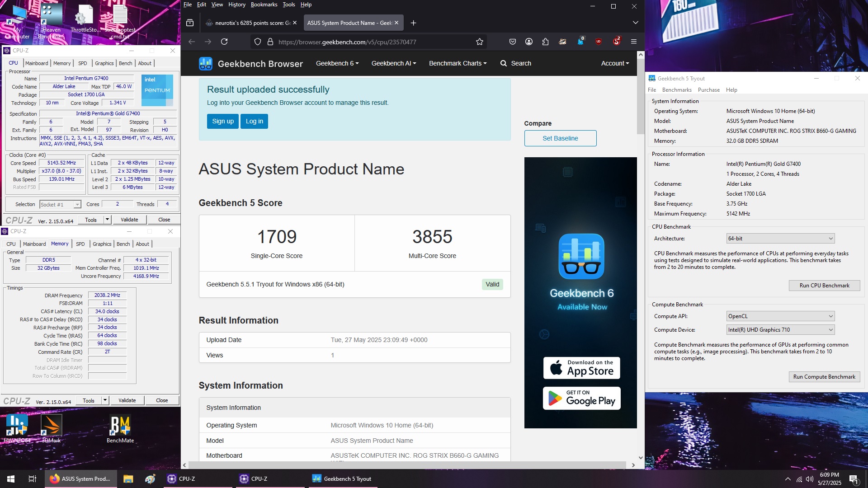
Task: Switch to Bench tab in lower CPU-Z
Action: (x=123, y=244)
